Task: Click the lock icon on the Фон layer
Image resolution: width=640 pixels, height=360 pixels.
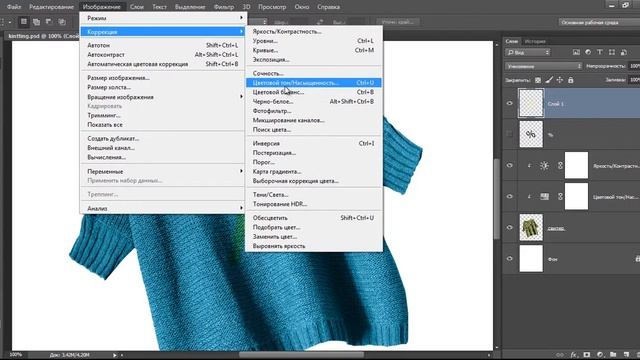Action: [x=637, y=259]
